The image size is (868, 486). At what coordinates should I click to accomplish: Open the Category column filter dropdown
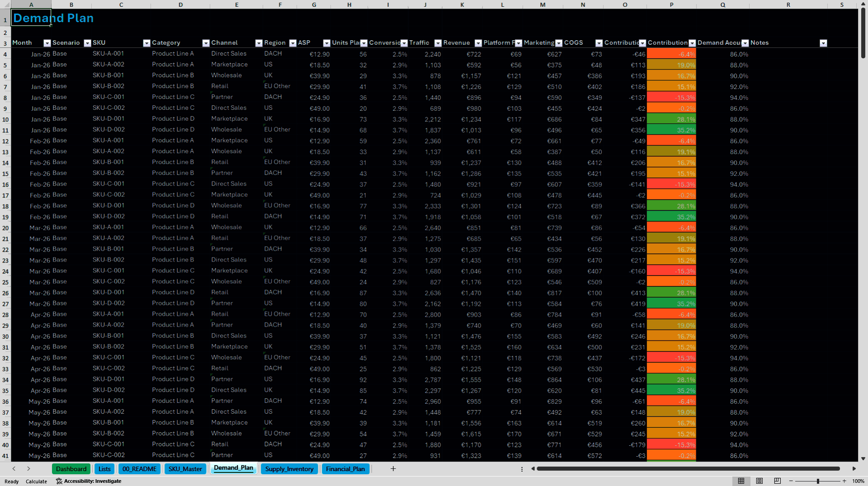click(206, 43)
